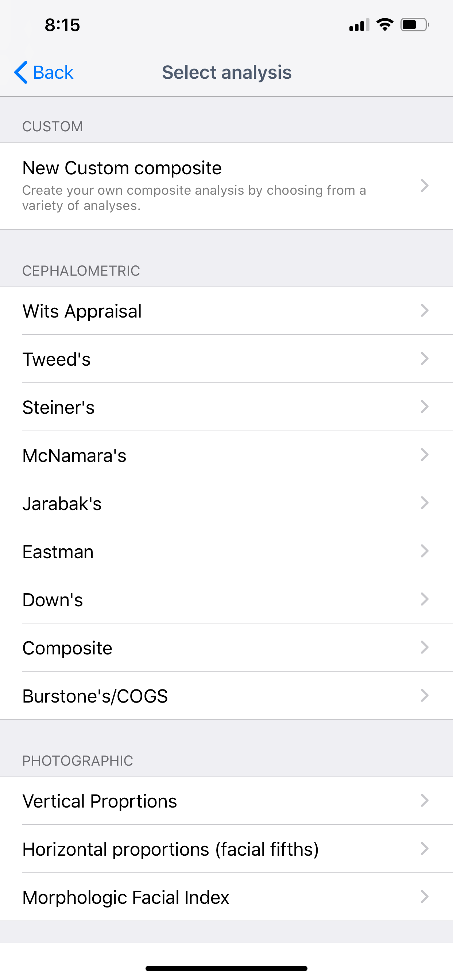Open Horizontal proportions (facial fifths)

(171, 849)
